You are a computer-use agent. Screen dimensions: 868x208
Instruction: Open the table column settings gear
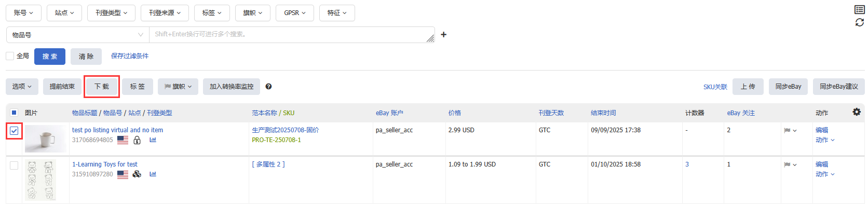coord(857,112)
